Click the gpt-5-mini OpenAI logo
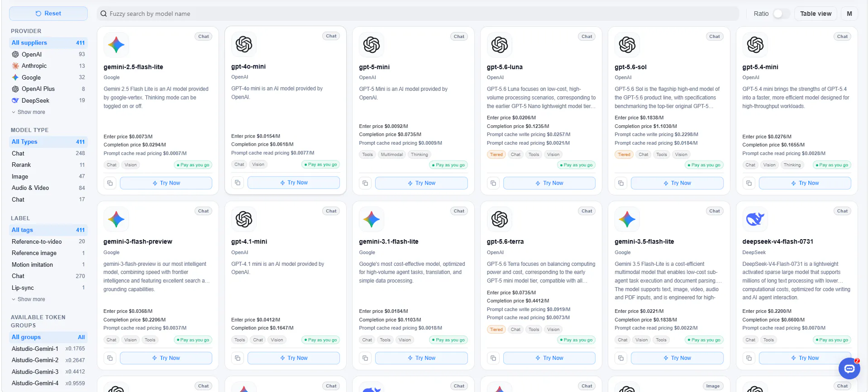 click(372, 45)
